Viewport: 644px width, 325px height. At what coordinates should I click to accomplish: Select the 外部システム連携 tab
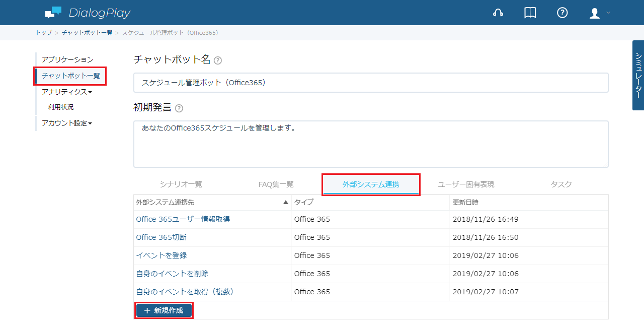(371, 184)
